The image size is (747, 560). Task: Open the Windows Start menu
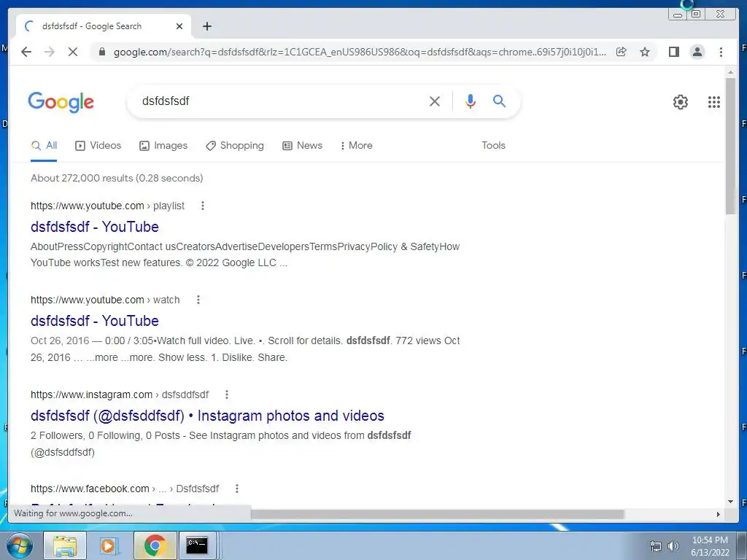point(20,545)
